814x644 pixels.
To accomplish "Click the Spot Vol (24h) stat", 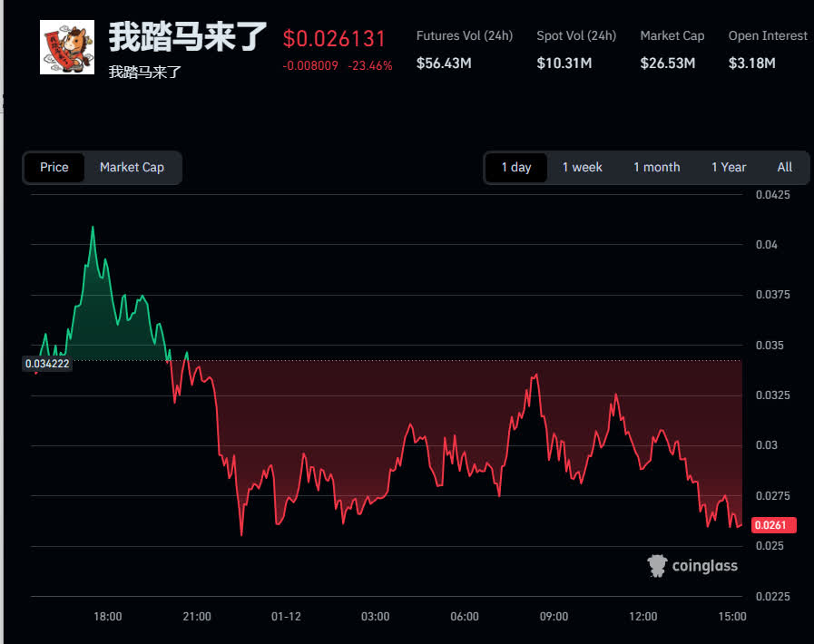I will (575, 50).
